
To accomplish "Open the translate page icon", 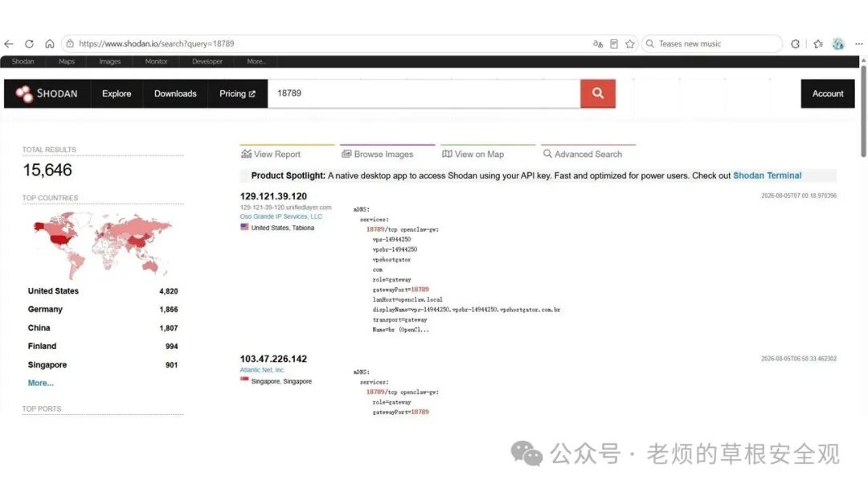I will [597, 43].
